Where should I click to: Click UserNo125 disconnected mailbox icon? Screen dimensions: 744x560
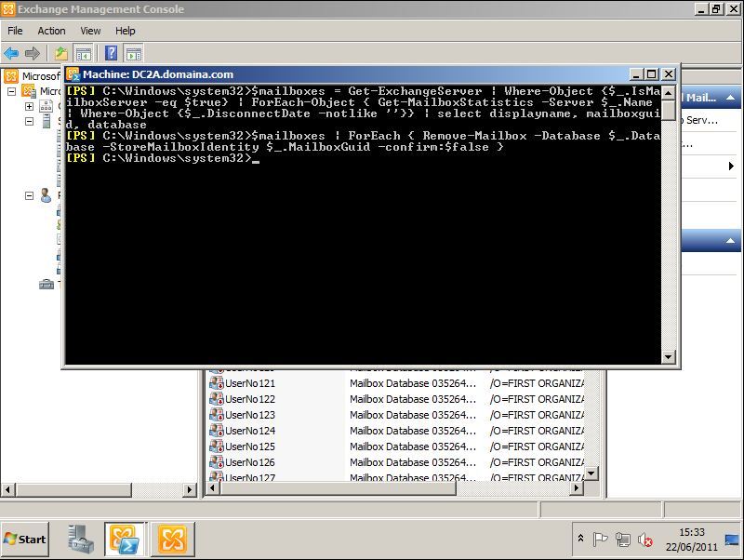point(217,447)
